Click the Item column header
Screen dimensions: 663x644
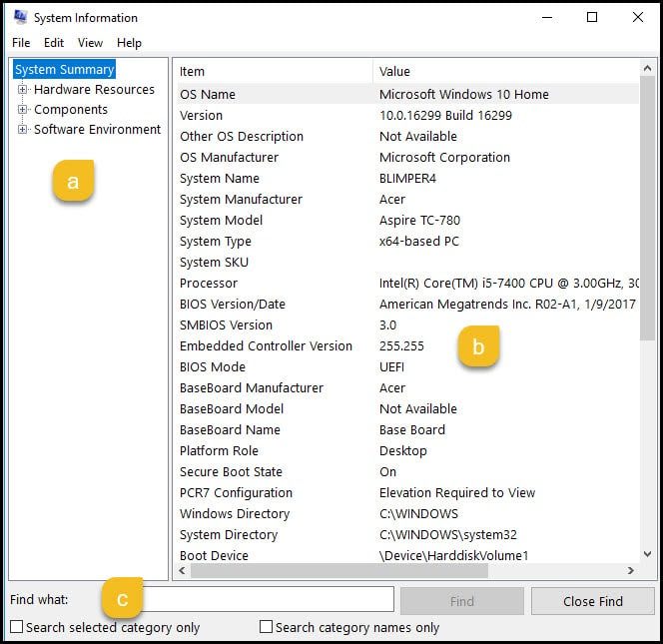click(274, 72)
